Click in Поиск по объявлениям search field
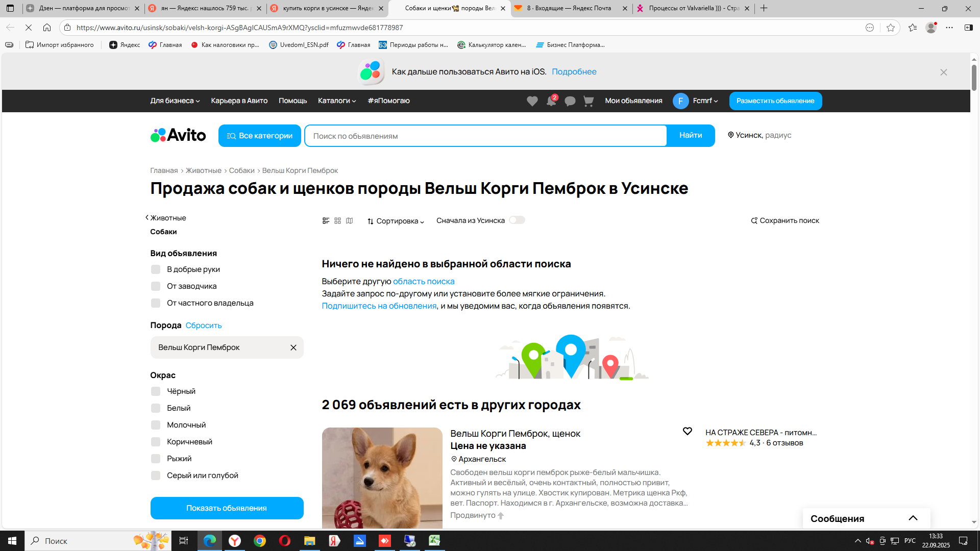 (x=485, y=136)
